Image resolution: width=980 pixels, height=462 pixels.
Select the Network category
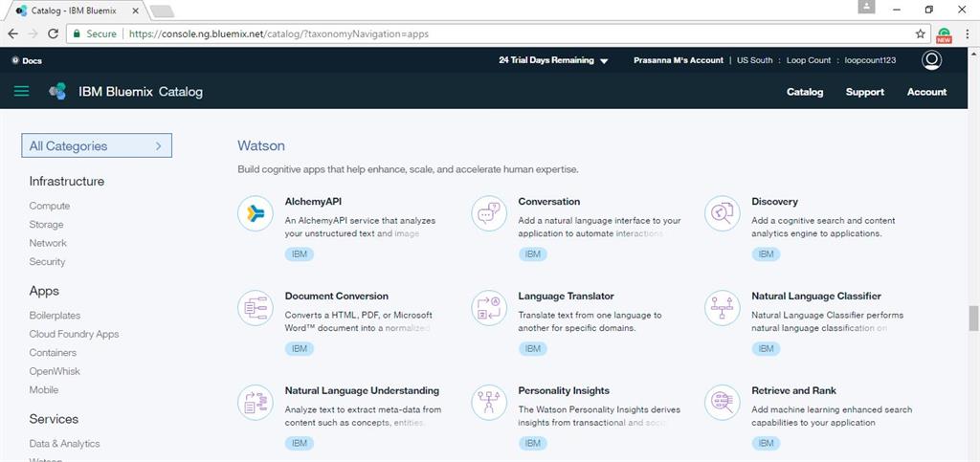coord(48,243)
